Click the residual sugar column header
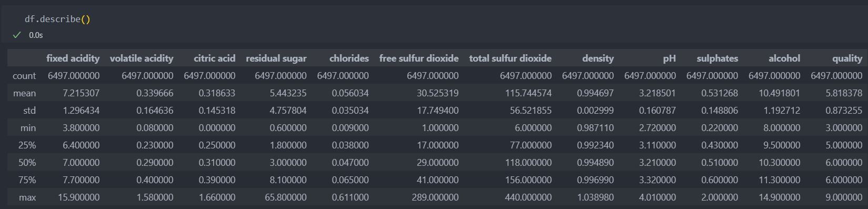Viewport: 868px width, 209px height. tap(276, 58)
